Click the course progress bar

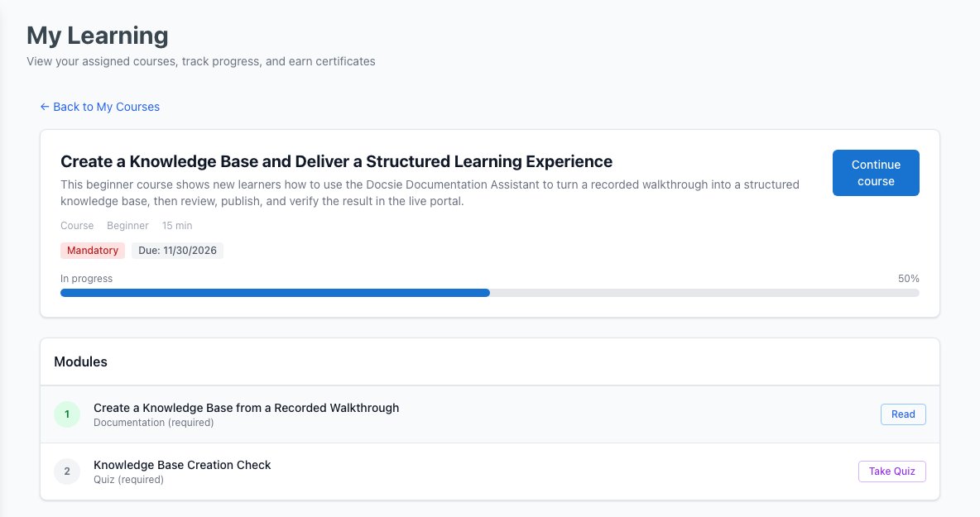[x=489, y=293]
